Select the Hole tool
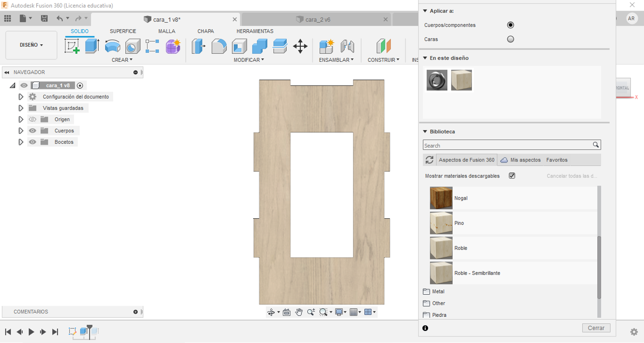 pos(133,46)
